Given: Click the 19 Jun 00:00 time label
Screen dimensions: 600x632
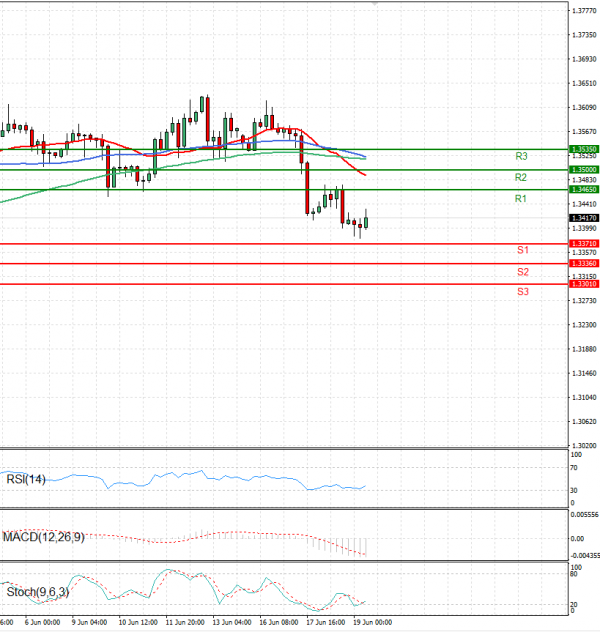Looking at the screenshot, I should coord(369,621).
